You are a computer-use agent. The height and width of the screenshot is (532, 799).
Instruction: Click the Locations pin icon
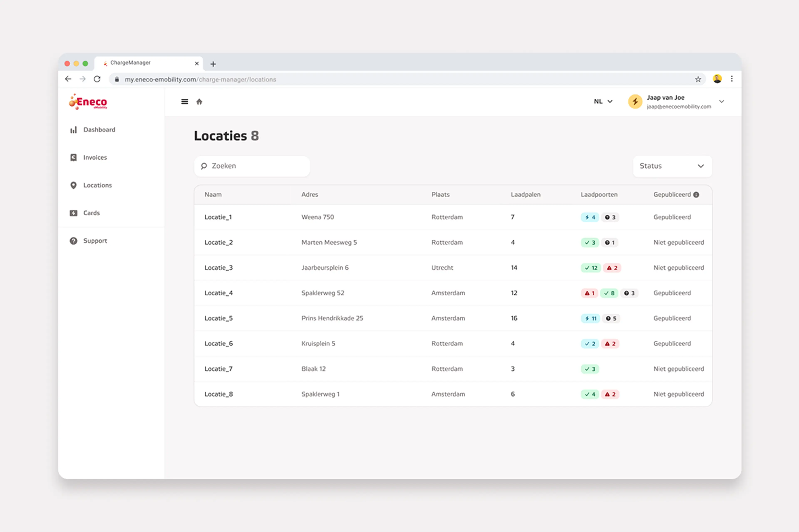(x=73, y=185)
